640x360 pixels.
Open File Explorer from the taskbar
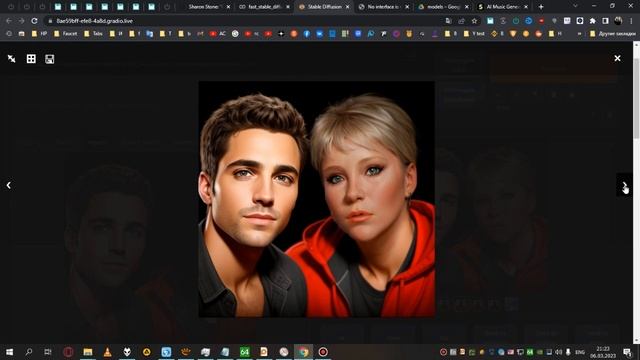pos(88,352)
